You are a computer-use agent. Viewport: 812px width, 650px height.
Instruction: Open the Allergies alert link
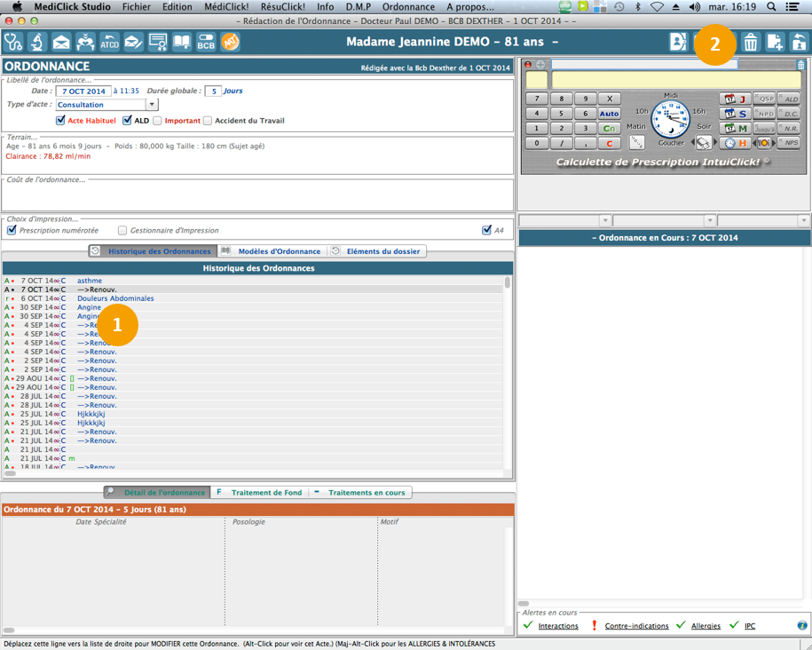pos(706,626)
